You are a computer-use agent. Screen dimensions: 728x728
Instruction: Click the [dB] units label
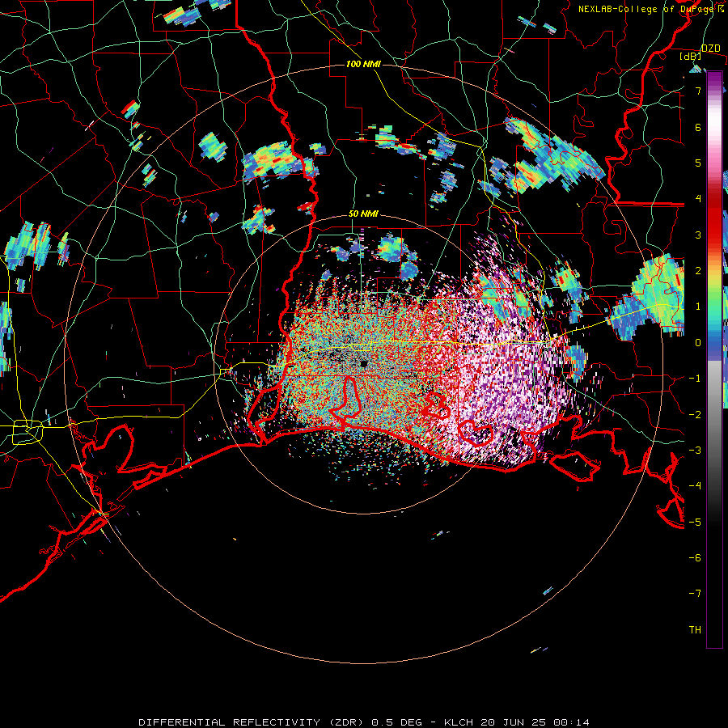(691, 57)
